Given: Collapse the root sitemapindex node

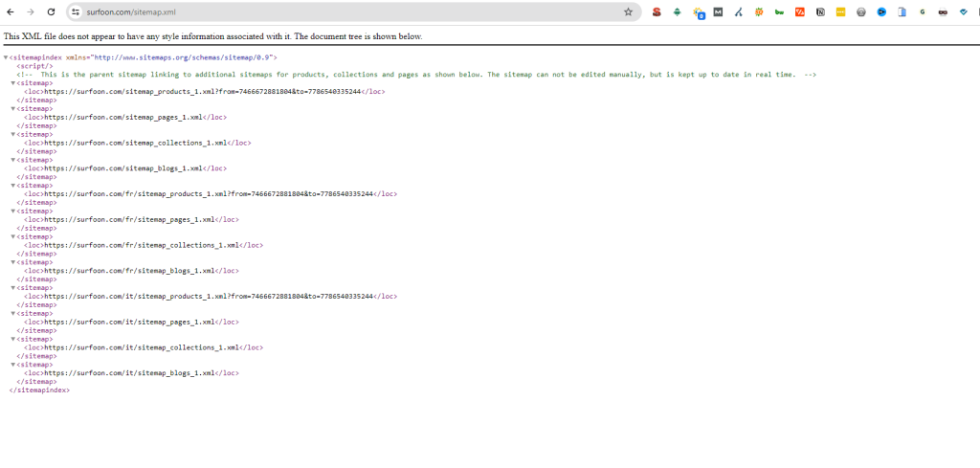Looking at the screenshot, I should pyautogui.click(x=6, y=57).
